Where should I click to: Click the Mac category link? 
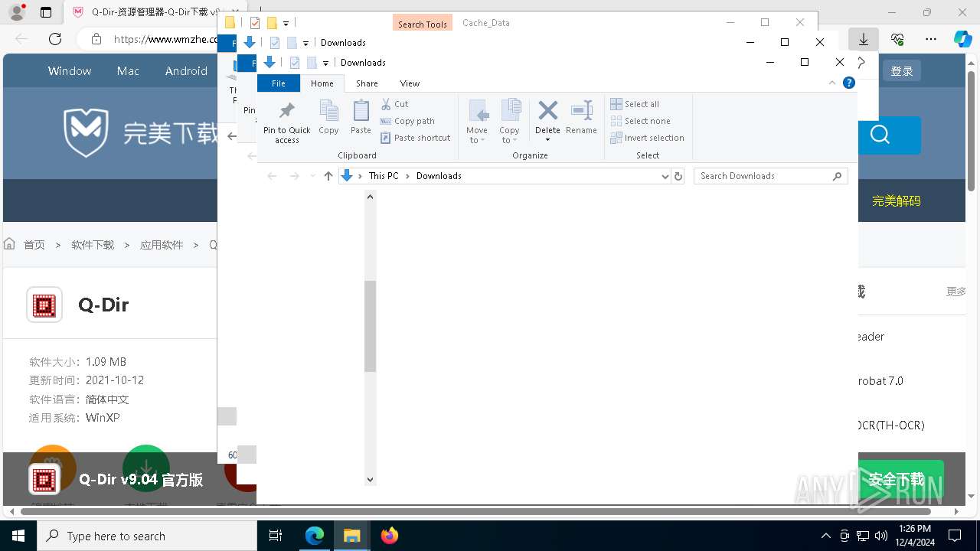128,70
